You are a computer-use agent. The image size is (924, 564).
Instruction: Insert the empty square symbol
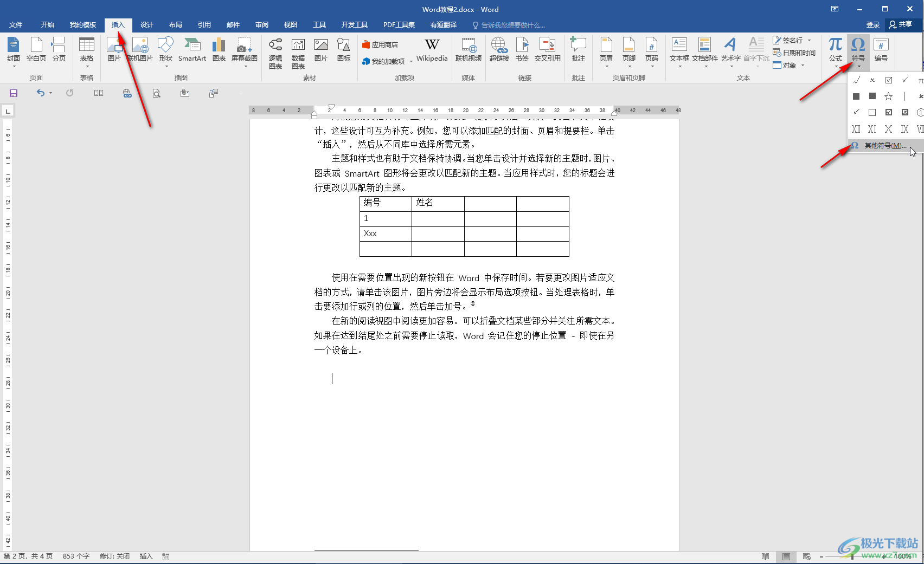click(x=872, y=113)
